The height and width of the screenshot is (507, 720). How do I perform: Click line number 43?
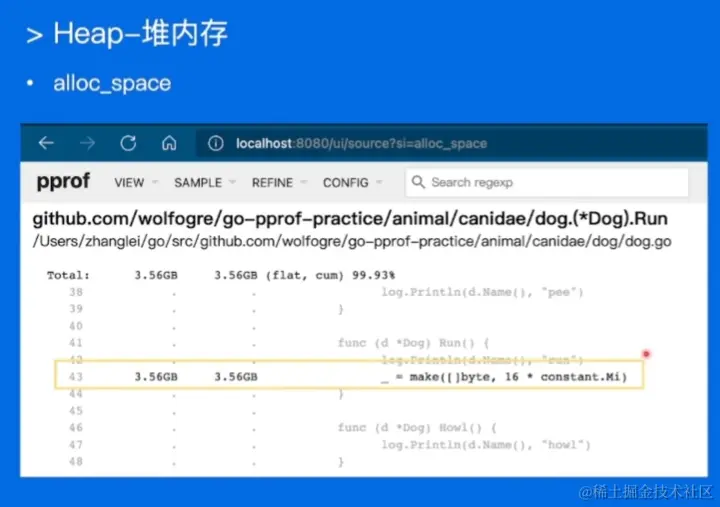pos(76,377)
